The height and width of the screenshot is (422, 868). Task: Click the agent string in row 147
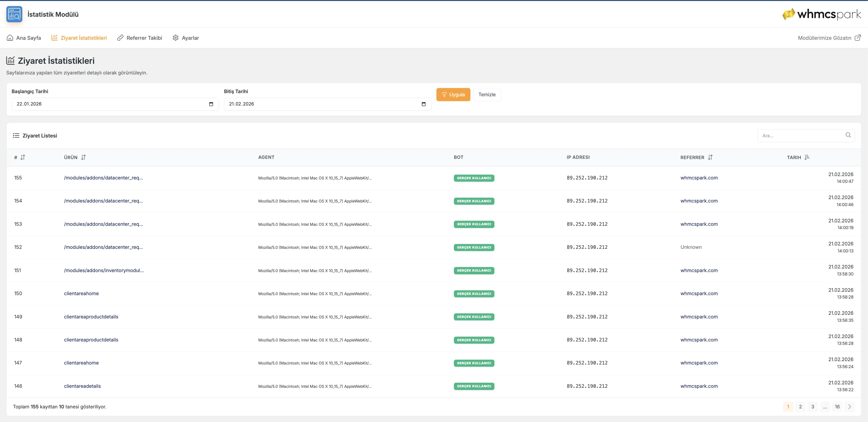(x=315, y=363)
